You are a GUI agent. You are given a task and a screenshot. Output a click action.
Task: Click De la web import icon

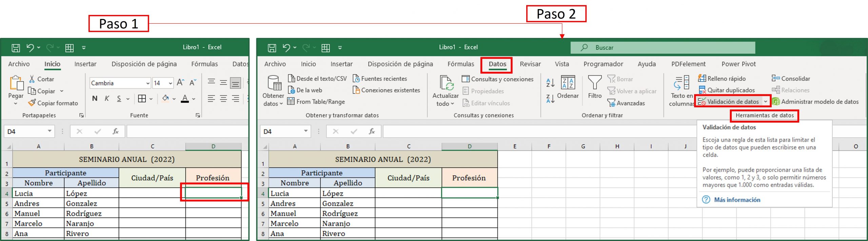coord(291,90)
